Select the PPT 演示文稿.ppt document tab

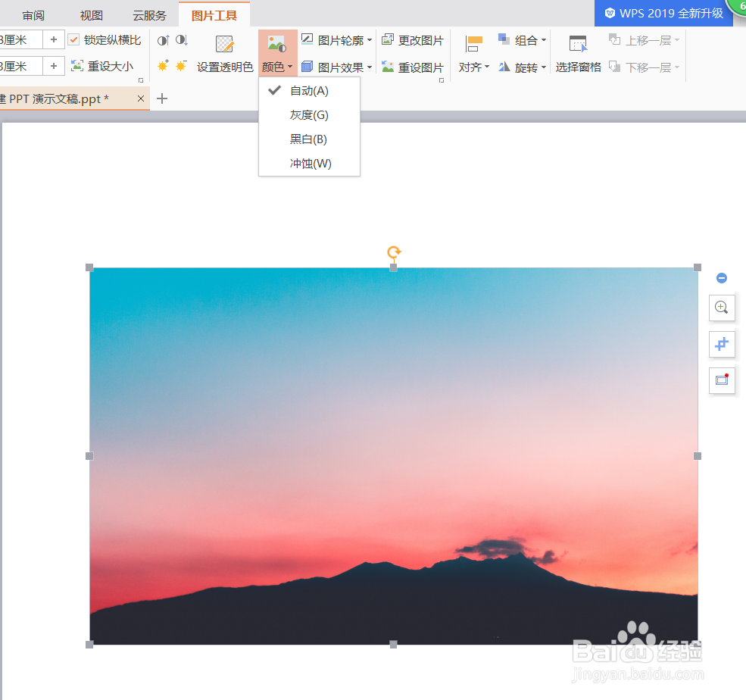coord(67,98)
